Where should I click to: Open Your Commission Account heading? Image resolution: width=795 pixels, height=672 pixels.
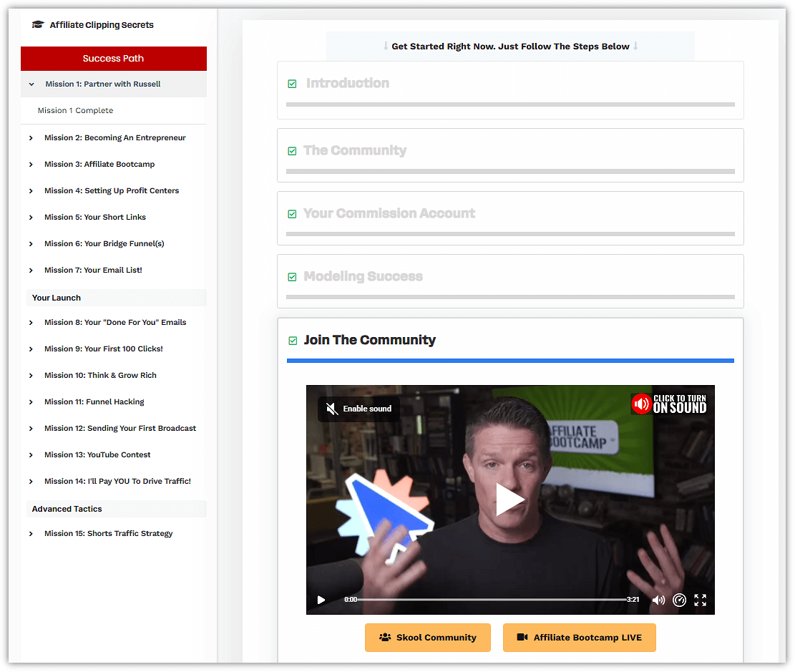(x=389, y=213)
